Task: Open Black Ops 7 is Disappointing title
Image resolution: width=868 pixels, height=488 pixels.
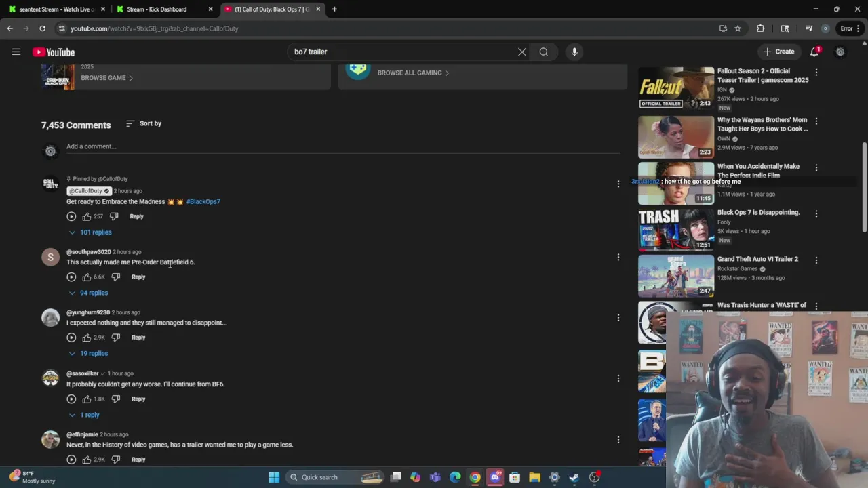Action: [x=758, y=213]
